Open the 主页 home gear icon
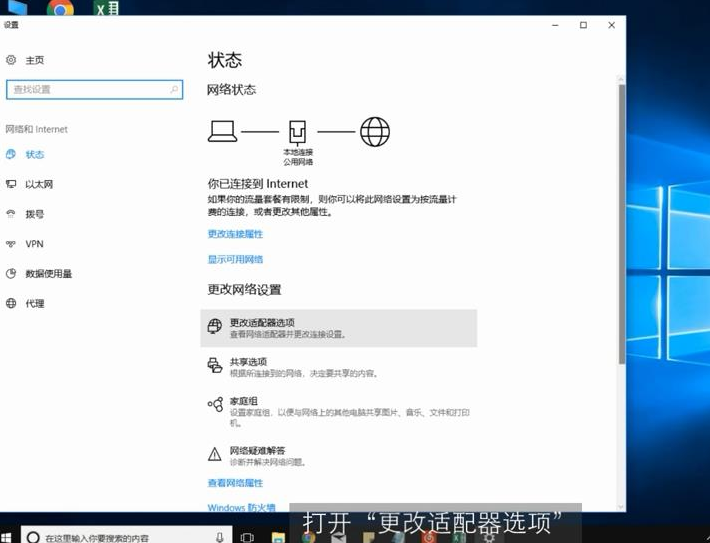The width and height of the screenshot is (710, 543). click(x=11, y=60)
